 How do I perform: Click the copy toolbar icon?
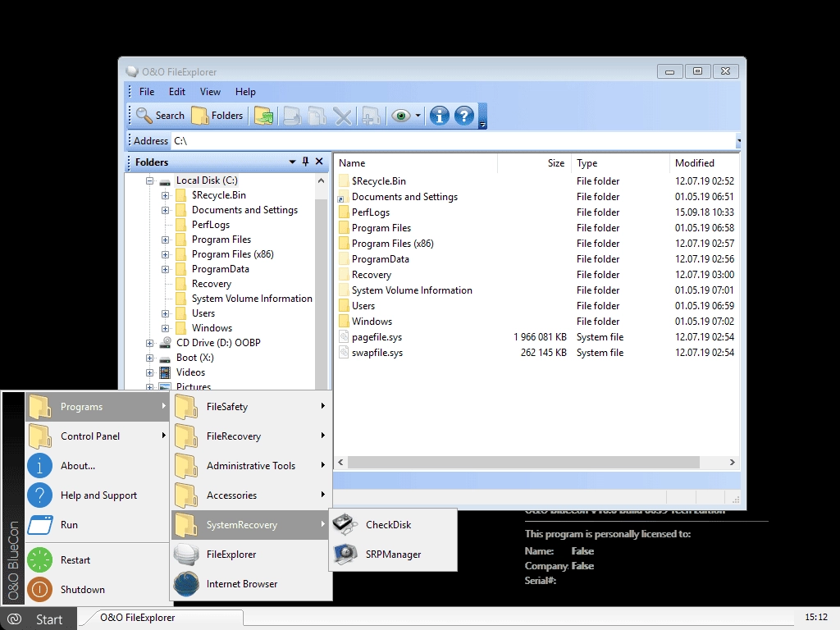coord(317,115)
